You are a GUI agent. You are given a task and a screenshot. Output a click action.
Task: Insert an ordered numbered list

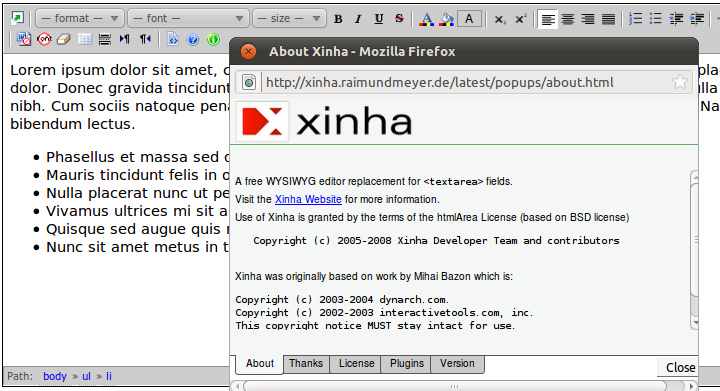[636, 19]
